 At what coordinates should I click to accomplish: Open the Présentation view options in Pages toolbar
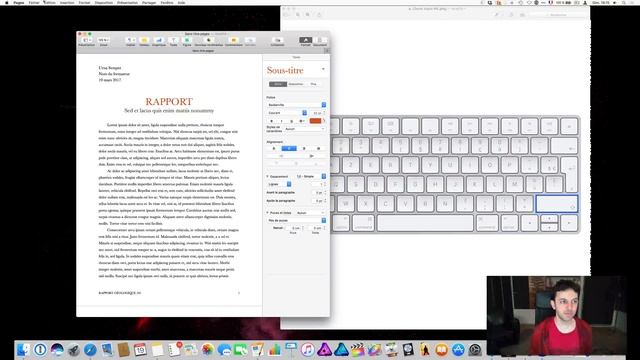pyautogui.click(x=86, y=40)
